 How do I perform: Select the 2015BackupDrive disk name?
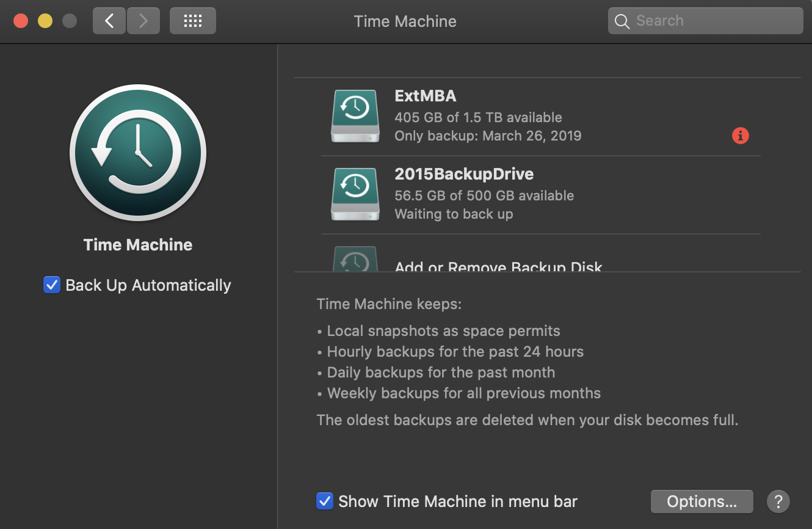[x=464, y=174]
